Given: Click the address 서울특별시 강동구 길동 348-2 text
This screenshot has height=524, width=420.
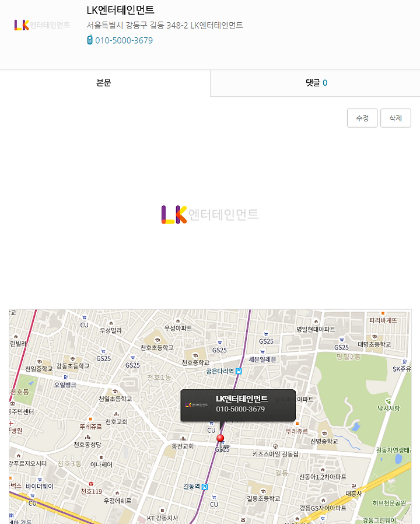Looking at the screenshot, I should point(164,26).
